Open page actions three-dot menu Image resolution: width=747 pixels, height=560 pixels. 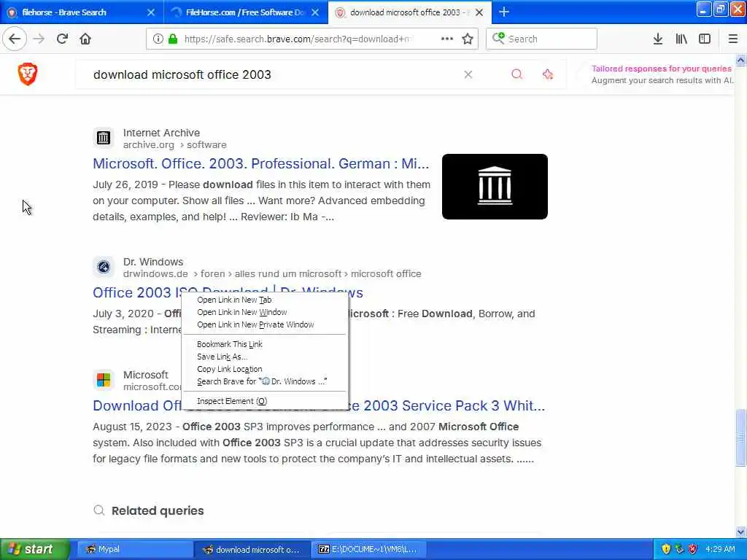pyautogui.click(x=447, y=39)
